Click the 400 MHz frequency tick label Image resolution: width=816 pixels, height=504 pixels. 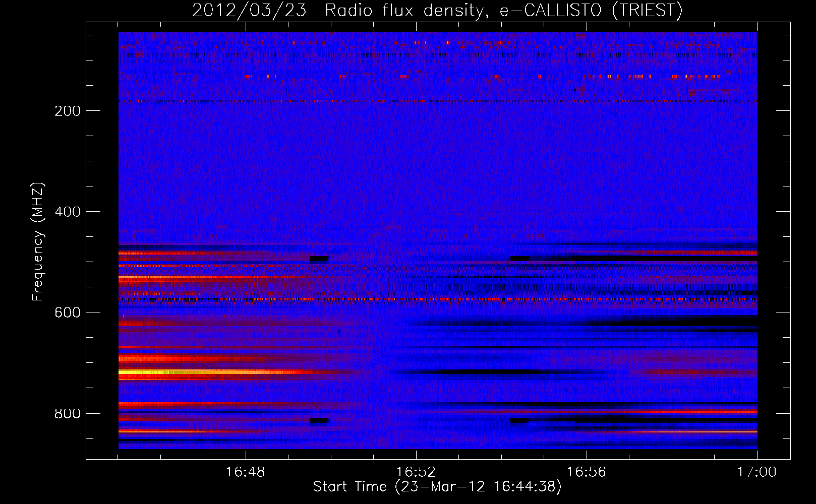68,212
